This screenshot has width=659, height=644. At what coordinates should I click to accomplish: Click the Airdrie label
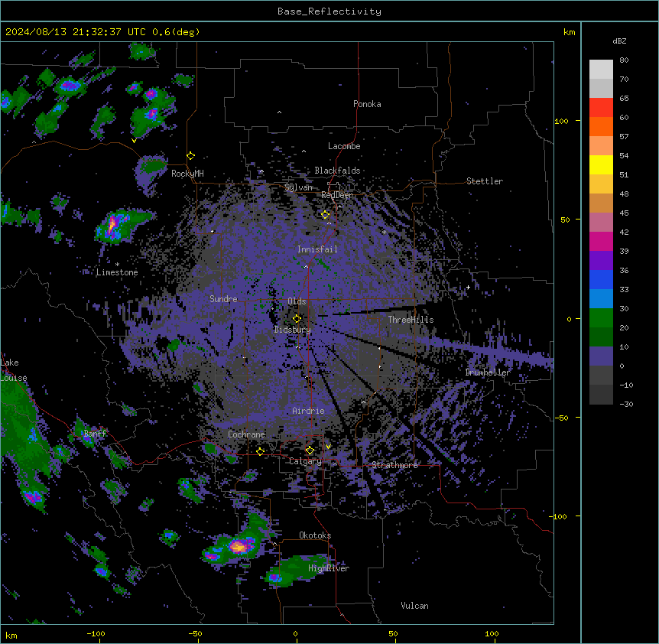[308, 411]
